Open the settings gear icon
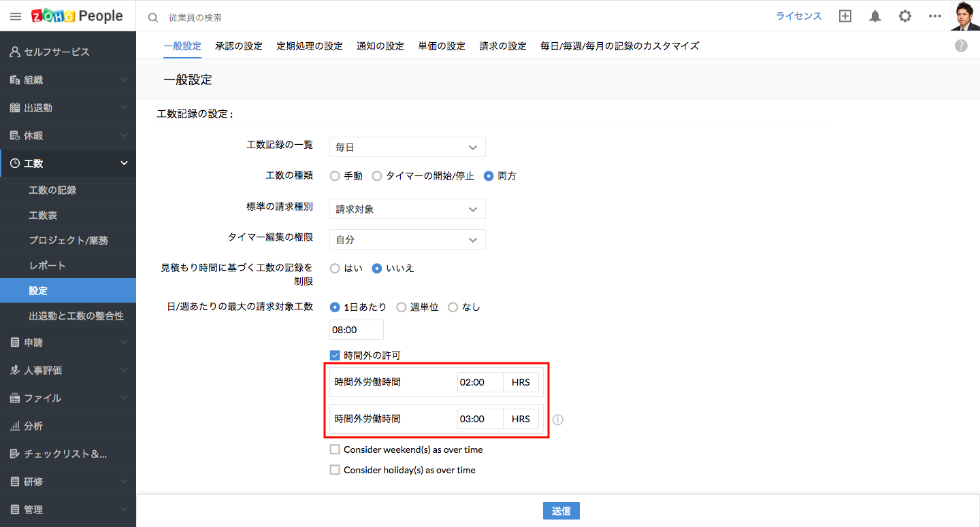This screenshot has width=980, height=527. tap(904, 16)
